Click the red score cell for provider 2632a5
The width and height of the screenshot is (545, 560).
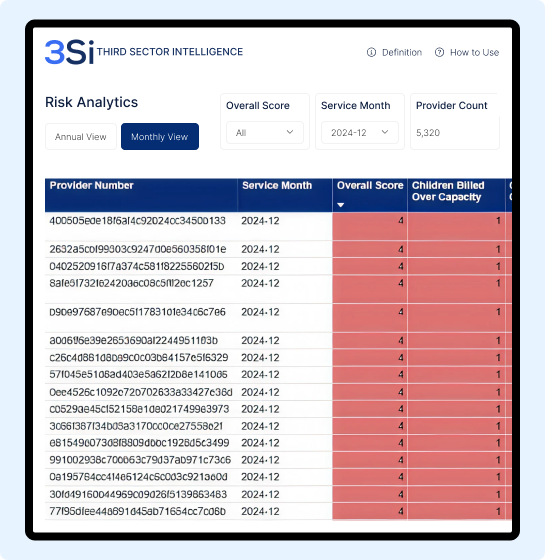(370, 249)
